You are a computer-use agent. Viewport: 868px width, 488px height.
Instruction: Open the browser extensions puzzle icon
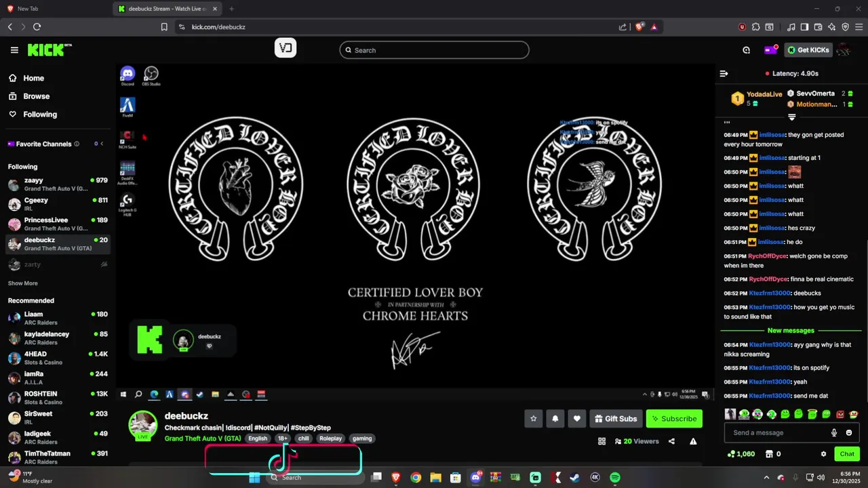click(756, 27)
